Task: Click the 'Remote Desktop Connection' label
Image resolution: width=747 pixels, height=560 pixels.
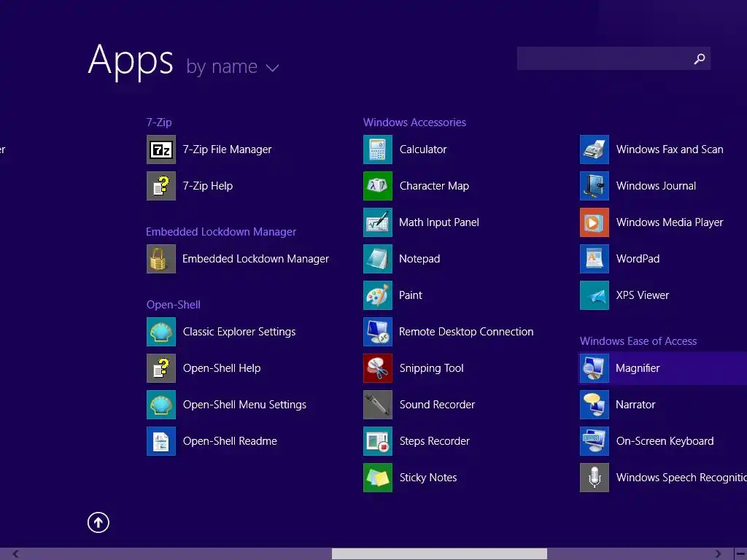Action: click(x=466, y=332)
